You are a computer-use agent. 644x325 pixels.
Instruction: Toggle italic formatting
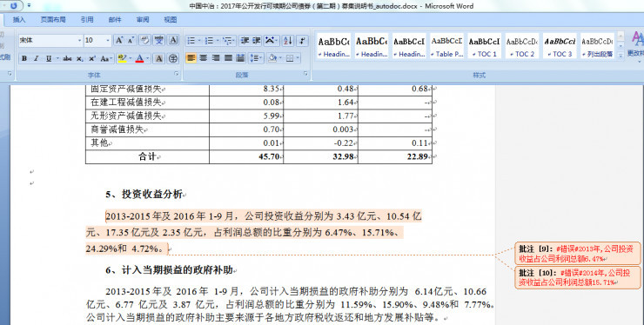click(x=37, y=59)
